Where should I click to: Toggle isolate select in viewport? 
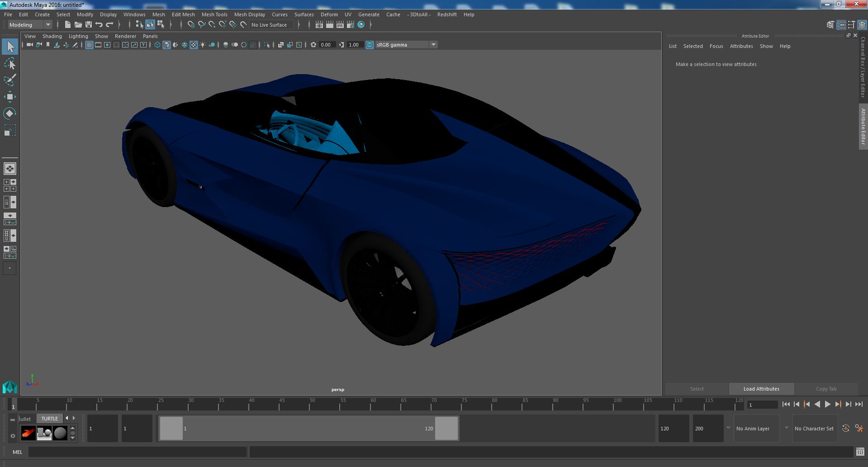267,45
